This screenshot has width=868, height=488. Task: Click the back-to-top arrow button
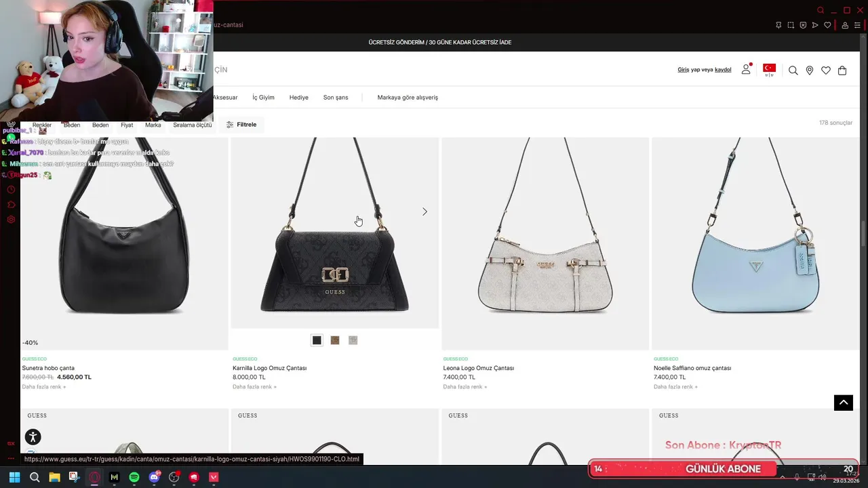tap(844, 402)
